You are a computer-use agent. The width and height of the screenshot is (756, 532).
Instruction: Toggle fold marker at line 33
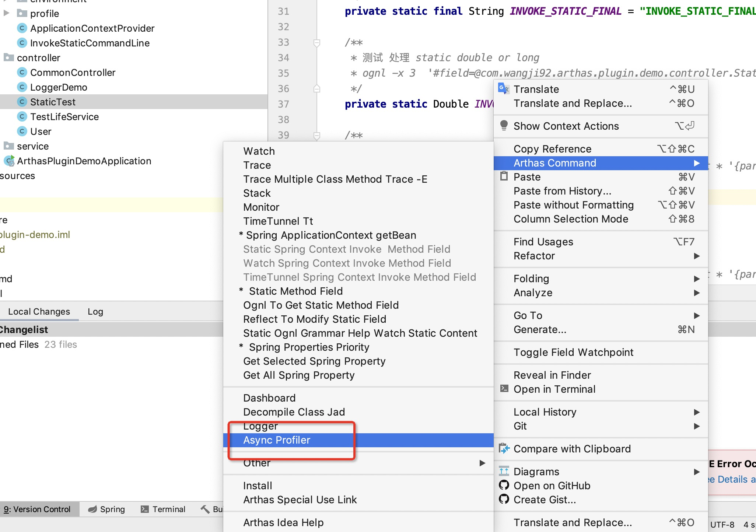tap(316, 43)
